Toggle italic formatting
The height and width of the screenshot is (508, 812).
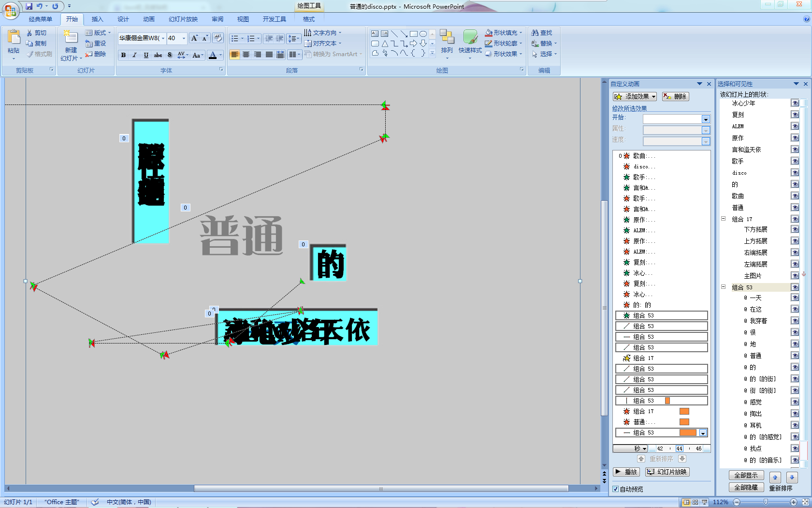point(134,55)
